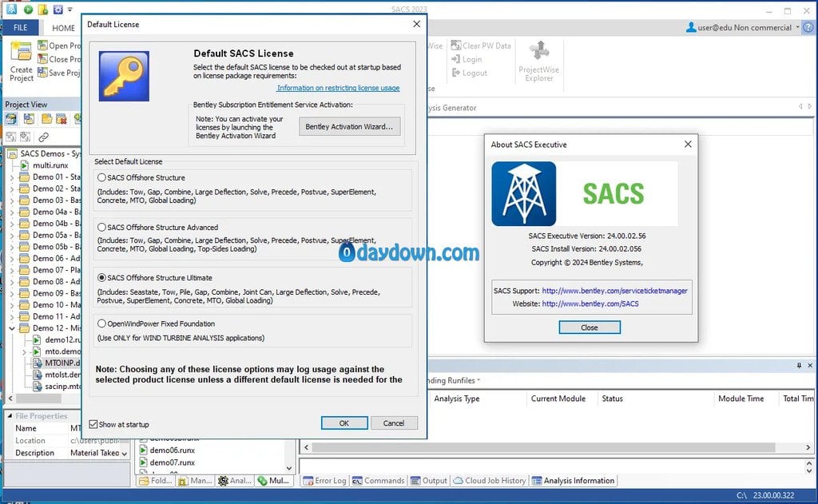The width and height of the screenshot is (818, 504).
Task: Click the SACS app icon in quick access bar
Action: pos(11,9)
